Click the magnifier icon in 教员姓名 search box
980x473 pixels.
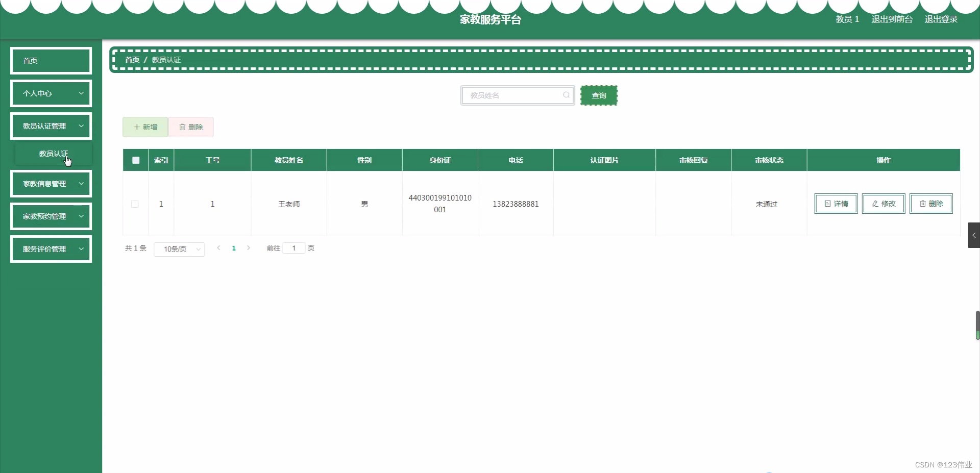567,95
